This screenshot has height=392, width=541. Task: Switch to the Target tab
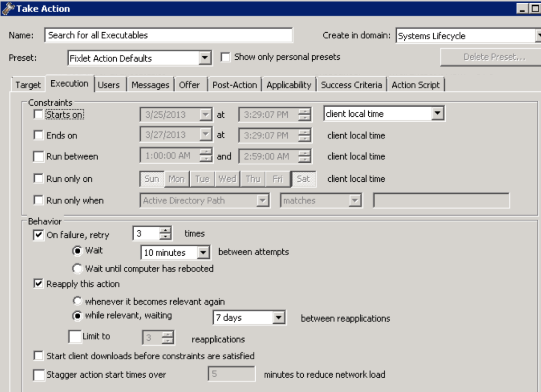28,85
